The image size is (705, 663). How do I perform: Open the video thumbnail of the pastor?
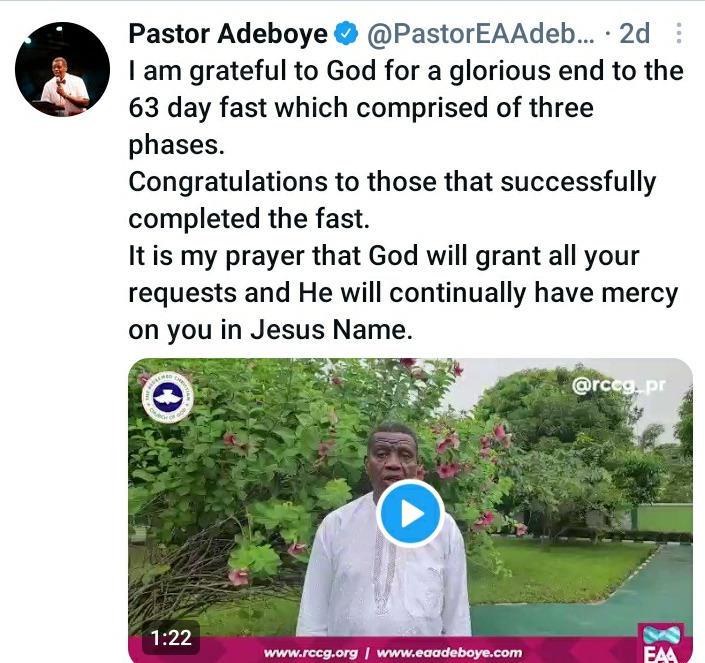411,510
